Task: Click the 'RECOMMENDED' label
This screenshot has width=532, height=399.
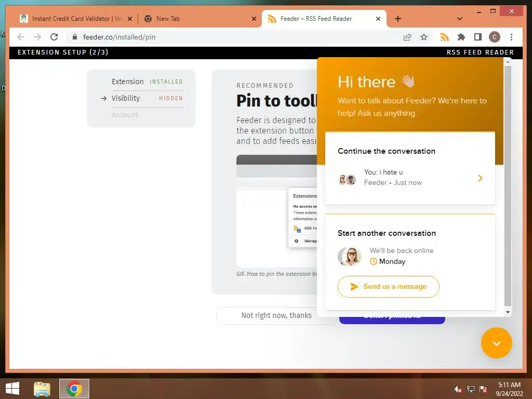Action: pyautogui.click(x=265, y=86)
